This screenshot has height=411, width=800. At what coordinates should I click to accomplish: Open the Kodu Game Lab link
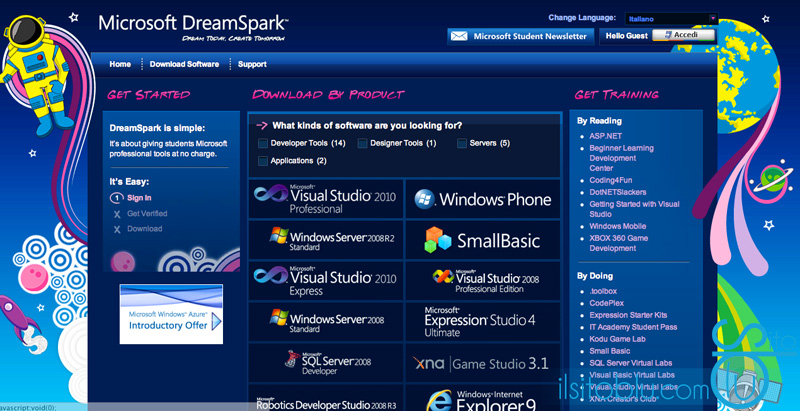[x=617, y=339]
